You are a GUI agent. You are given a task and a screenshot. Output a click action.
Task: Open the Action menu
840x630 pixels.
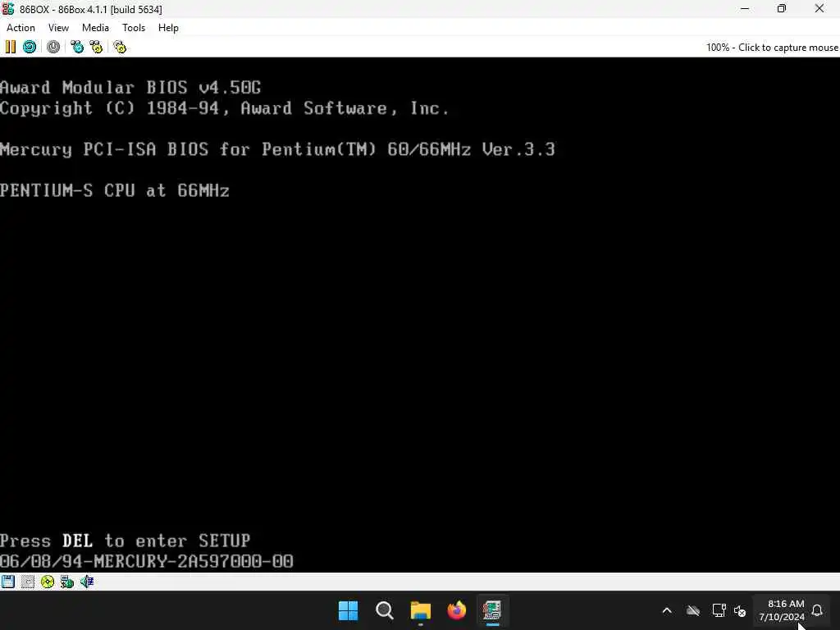(21, 28)
